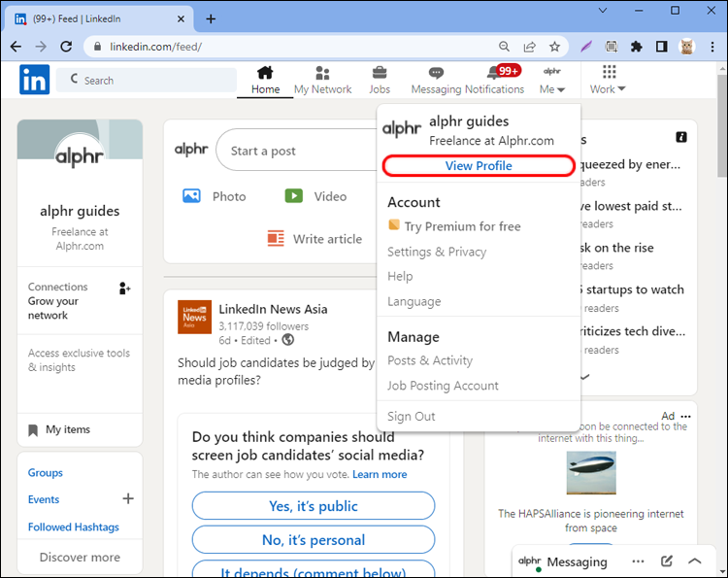Open Followed Hashtags link
The width and height of the screenshot is (728, 578).
click(x=74, y=527)
